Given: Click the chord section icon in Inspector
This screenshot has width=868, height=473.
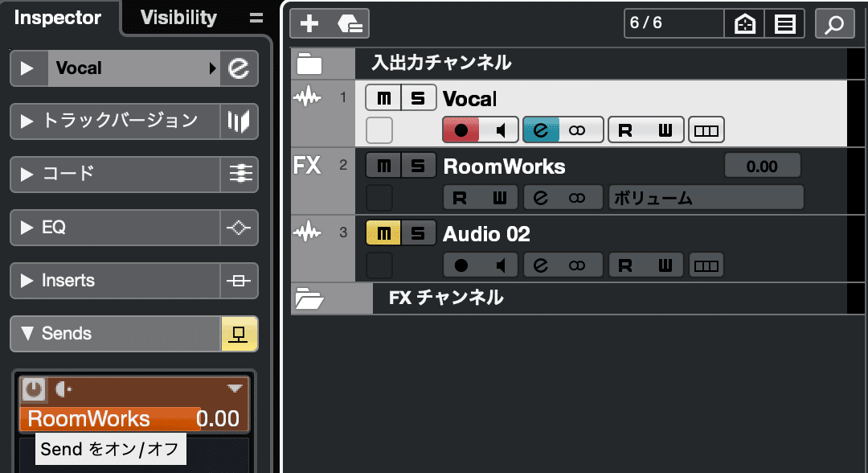Looking at the screenshot, I should pos(239,175).
